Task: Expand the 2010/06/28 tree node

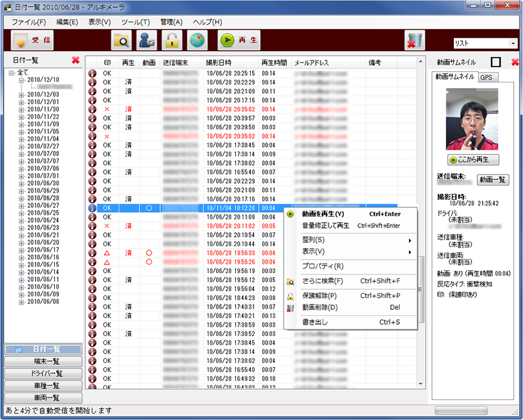Action: [x=21, y=199]
